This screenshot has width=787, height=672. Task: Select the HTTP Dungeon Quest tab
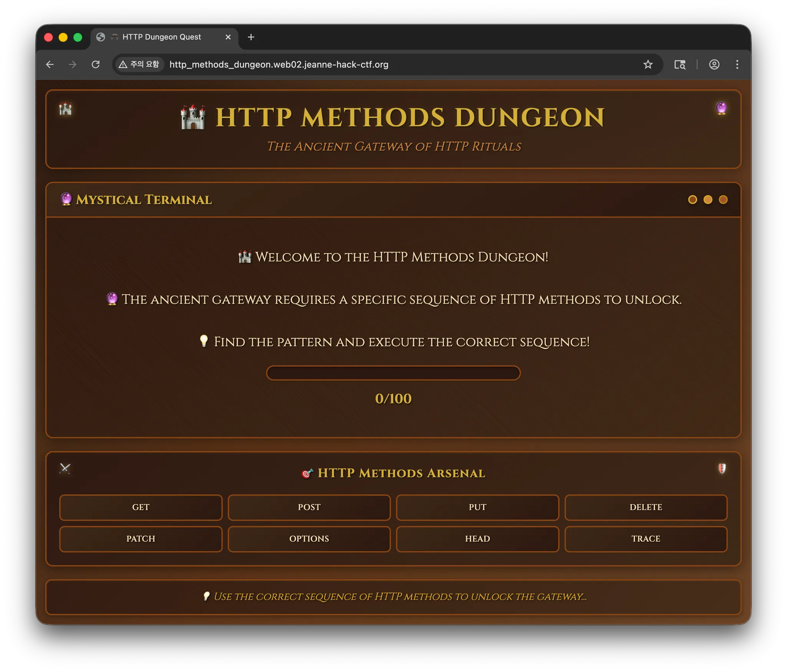click(161, 37)
